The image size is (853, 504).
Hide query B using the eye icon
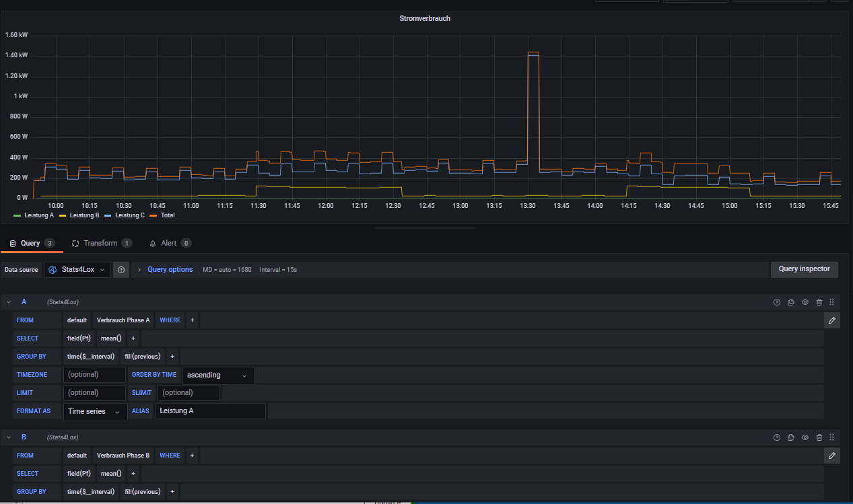pos(805,437)
